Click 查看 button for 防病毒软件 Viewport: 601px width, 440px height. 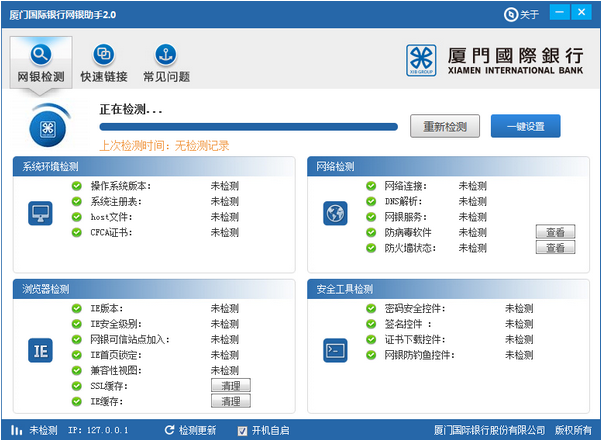(555, 232)
